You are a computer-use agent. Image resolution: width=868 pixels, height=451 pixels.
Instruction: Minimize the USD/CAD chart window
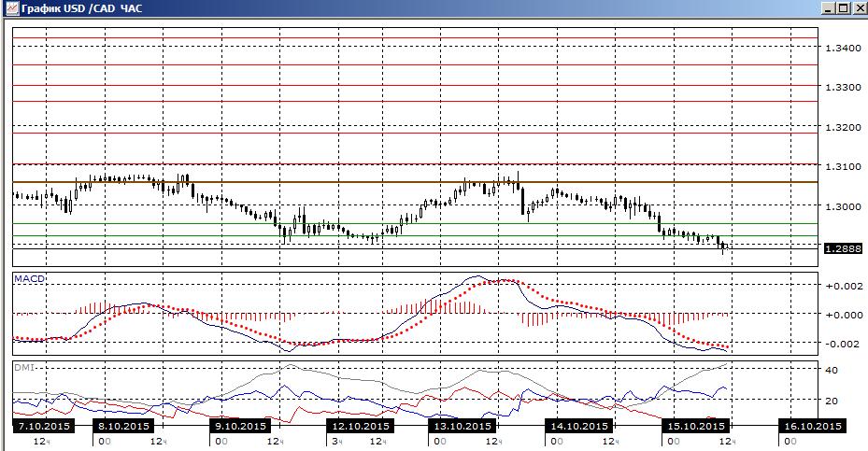828,8
